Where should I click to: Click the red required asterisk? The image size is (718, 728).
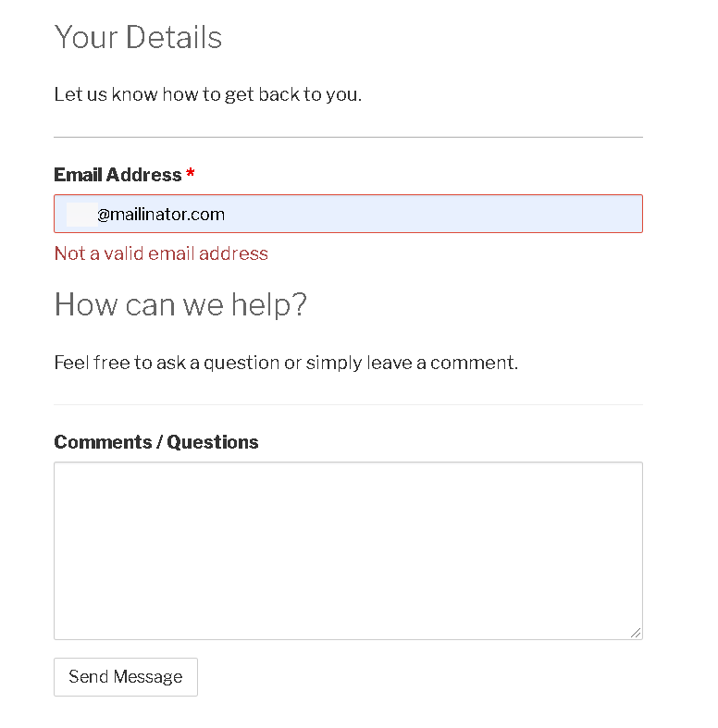pyautogui.click(x=190, y=173)
